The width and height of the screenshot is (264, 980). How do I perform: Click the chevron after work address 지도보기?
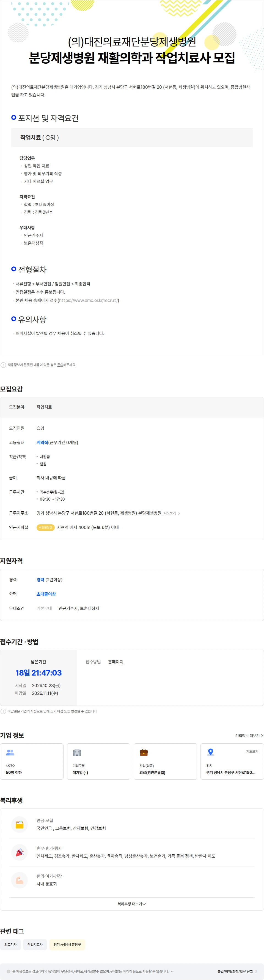pyautogui.click(x=179, y=513)
